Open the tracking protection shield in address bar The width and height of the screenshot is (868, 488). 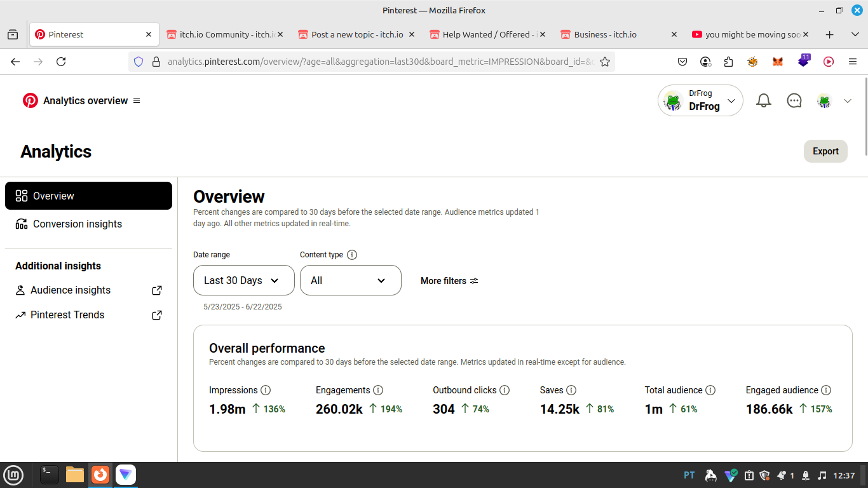(139, 62)
